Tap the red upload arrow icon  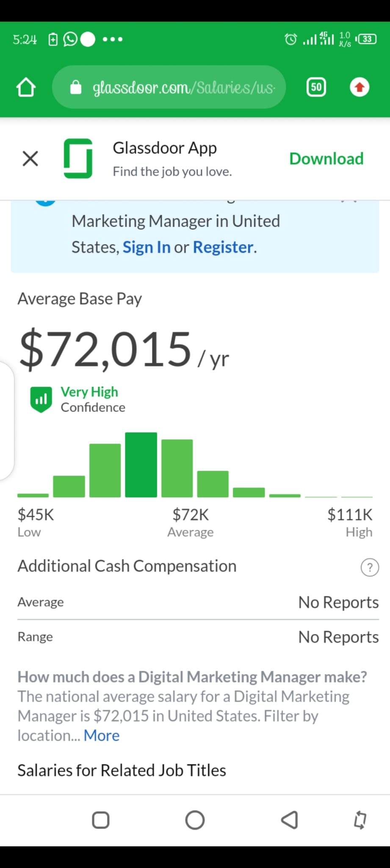click(x=360, y=87)
